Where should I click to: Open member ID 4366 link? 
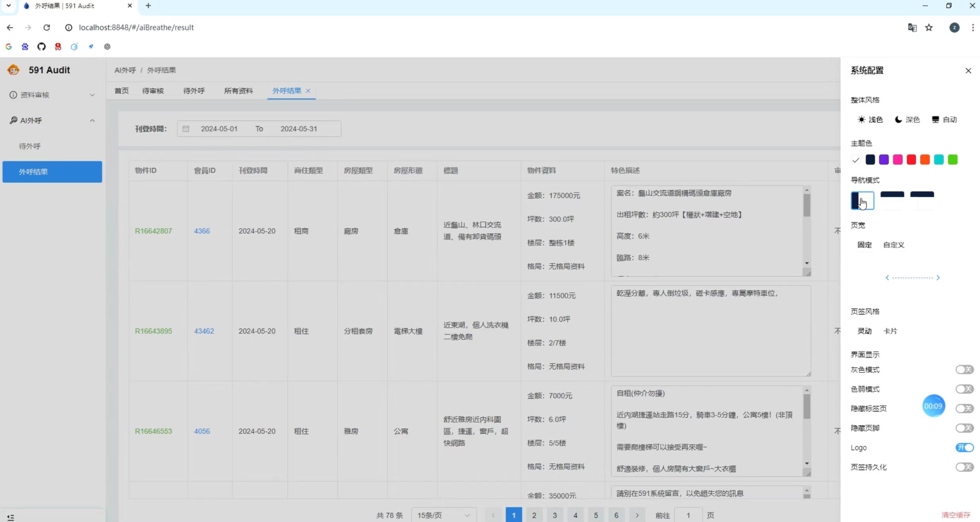coord(202,231)
